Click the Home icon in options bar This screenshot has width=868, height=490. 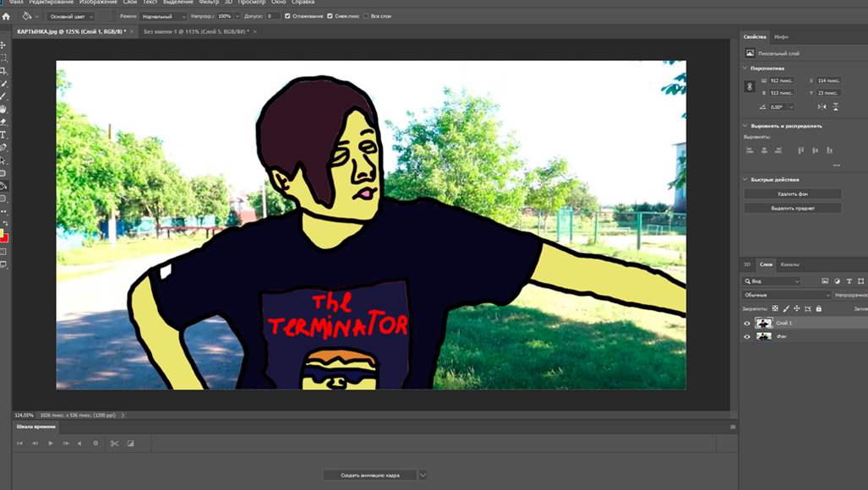pos(6,16)
